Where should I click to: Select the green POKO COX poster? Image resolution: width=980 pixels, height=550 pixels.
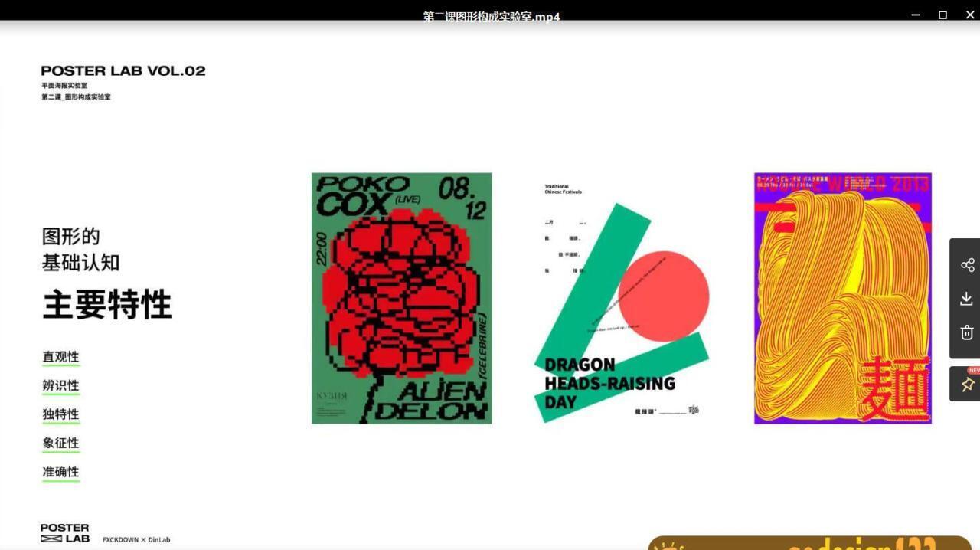coord(401,298)
